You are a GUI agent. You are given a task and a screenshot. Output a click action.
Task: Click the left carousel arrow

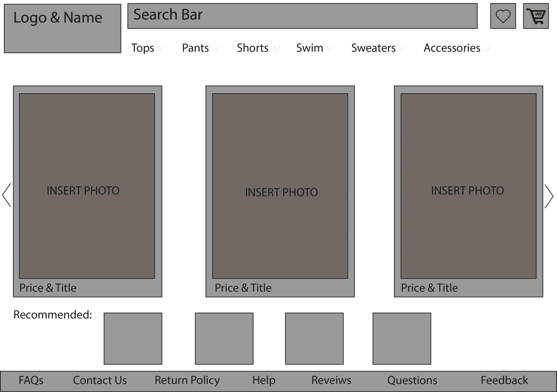[x=6, y=195]
